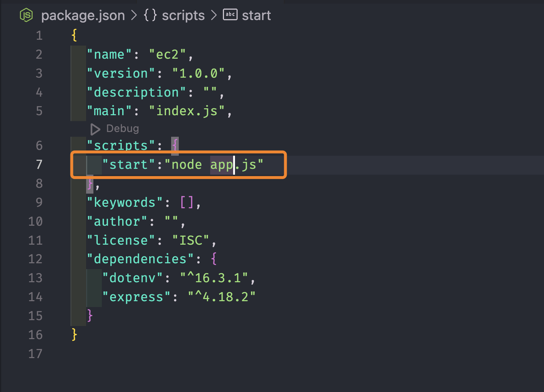Click the "index.js" main value
Image resolution: width=544 pixels, height=392 pixels.
pyautogui.click(x=187, y=111)
